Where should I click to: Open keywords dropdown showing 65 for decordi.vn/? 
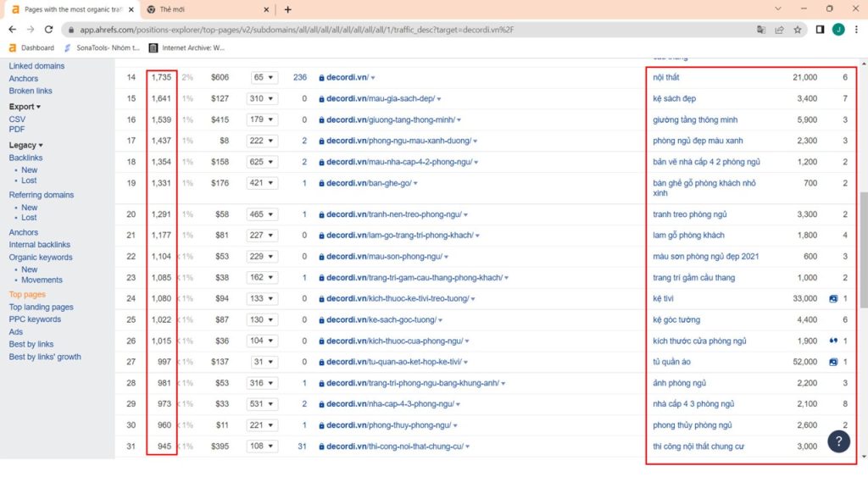tap(263, 77)
